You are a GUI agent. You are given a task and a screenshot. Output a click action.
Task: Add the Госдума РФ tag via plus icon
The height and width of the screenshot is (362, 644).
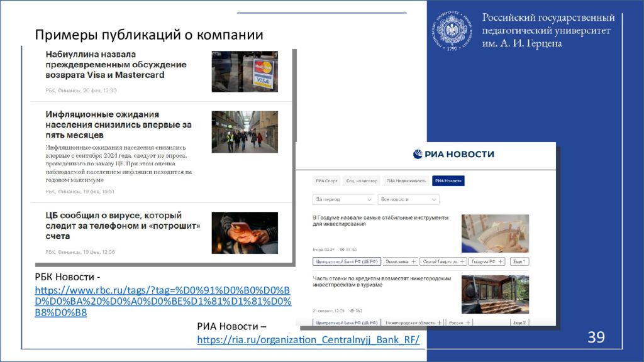click(x=500, y=261)
